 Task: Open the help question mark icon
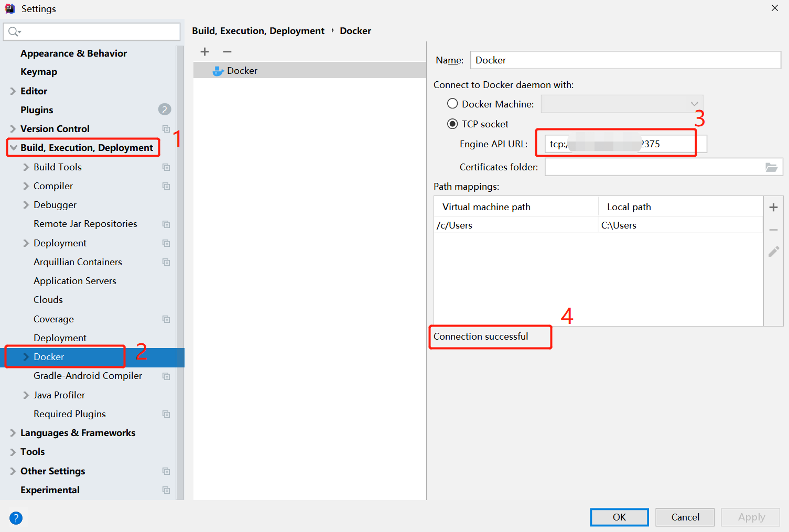pos(16,518)
